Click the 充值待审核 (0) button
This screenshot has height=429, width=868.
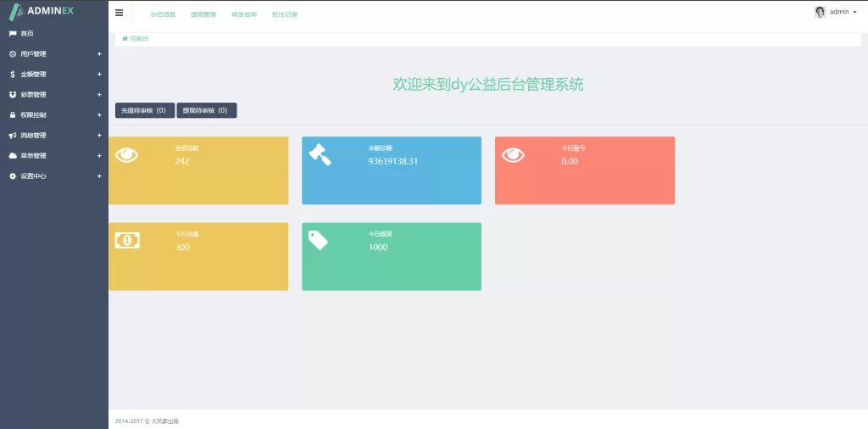(x=145, y=110)
